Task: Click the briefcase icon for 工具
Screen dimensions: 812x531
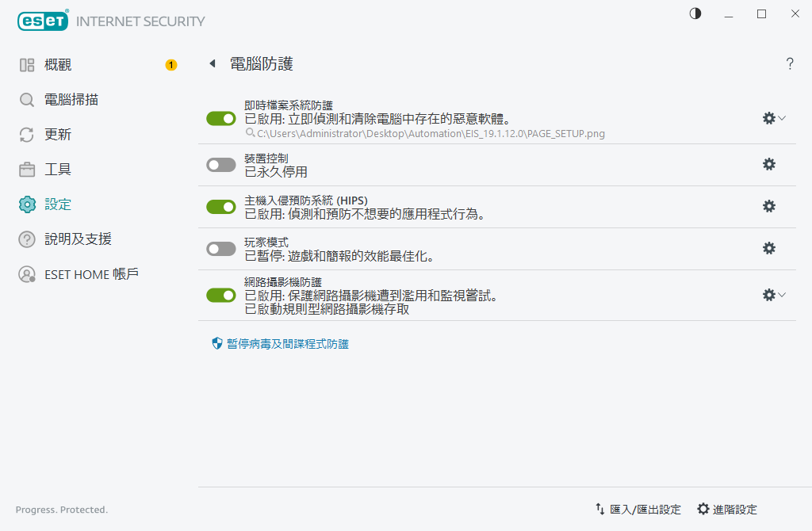Action: coord(27,170)
